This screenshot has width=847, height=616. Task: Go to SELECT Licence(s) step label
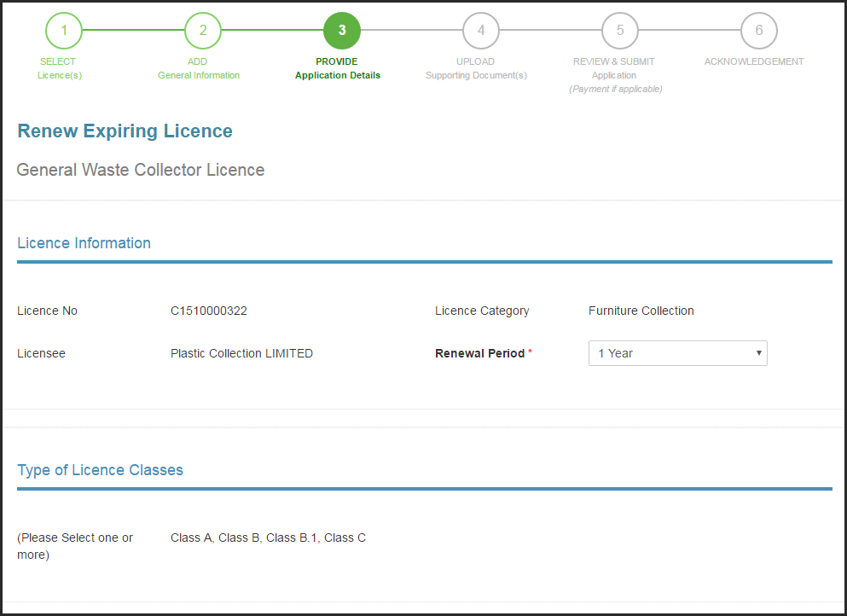[59, 68]
